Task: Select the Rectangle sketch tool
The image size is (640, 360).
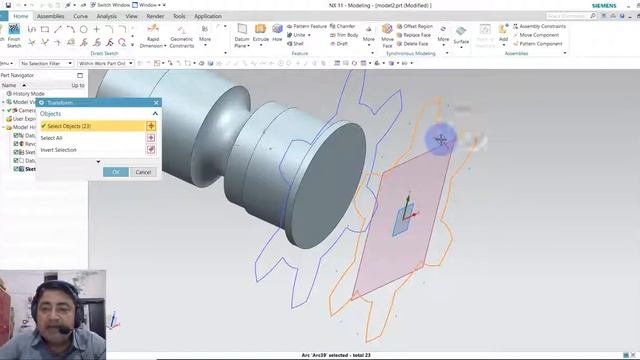Action: [45, 29]
